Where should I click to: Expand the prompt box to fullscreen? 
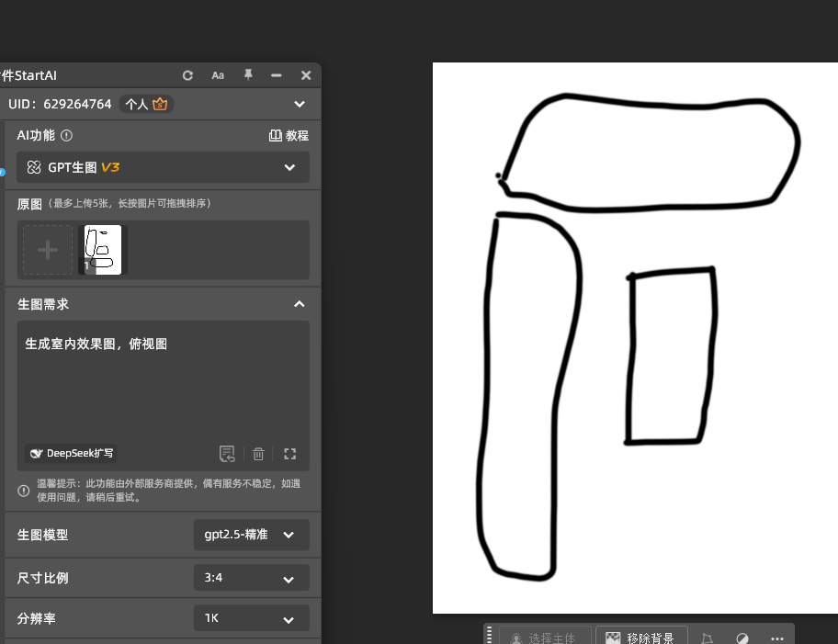pos(289,454)
